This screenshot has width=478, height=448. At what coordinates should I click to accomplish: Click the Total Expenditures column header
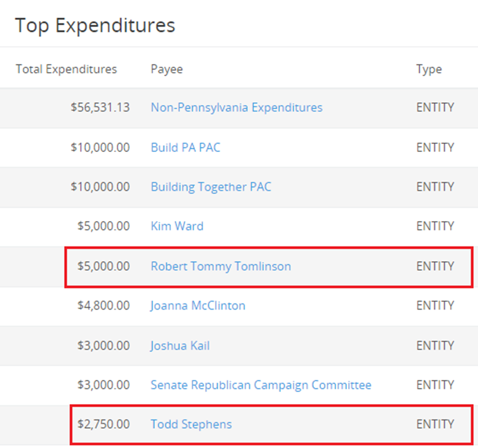pos(66,69)
